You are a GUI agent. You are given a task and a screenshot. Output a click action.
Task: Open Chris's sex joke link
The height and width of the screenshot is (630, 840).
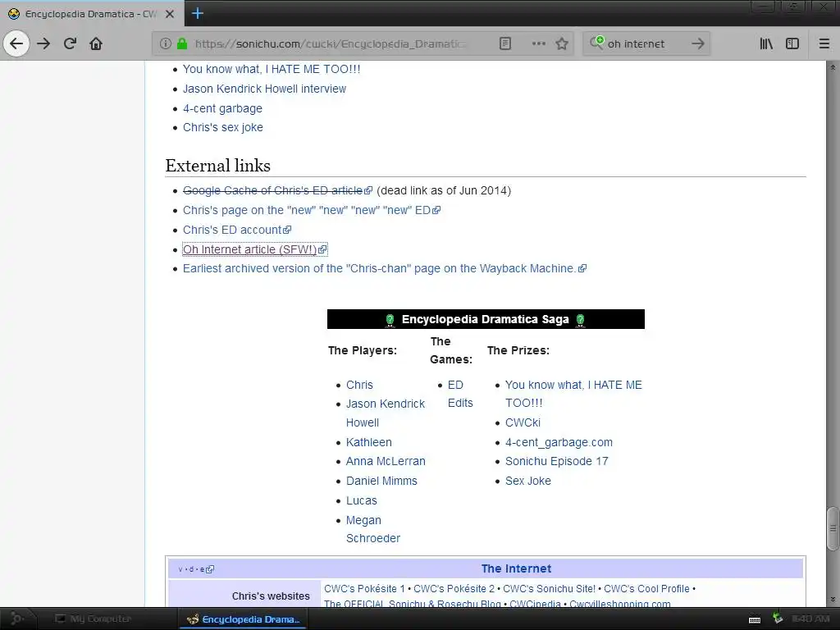click(x=223, y=127)
